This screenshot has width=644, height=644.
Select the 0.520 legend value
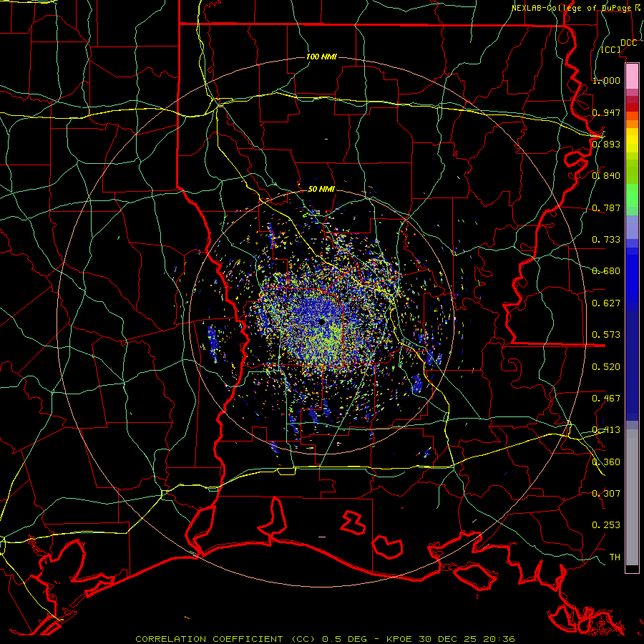pos(606,367)
